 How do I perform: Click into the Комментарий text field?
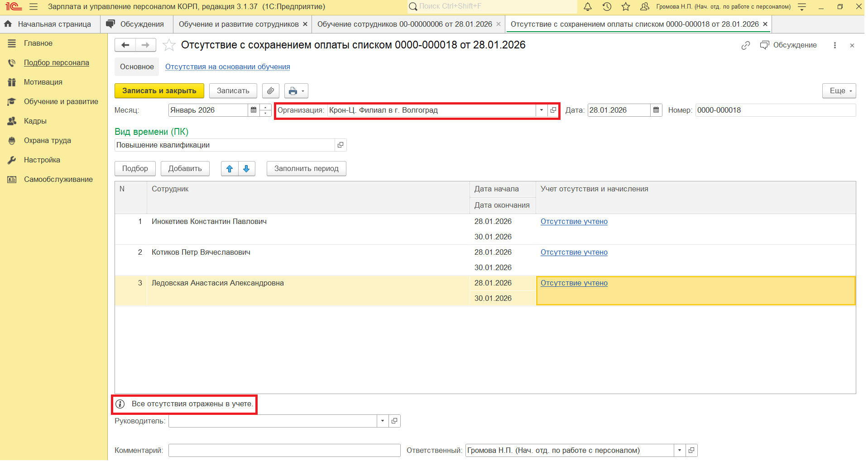click(284, 451)
